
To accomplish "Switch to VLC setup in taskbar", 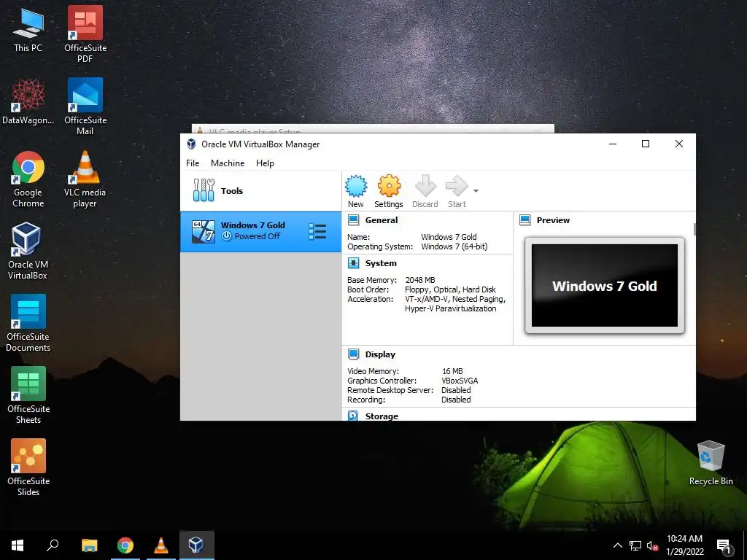I will click(161, 545).
